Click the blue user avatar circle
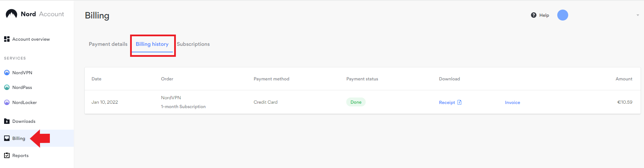The height and width of the screenshot is (168, 644). click(x=563, y=15)
